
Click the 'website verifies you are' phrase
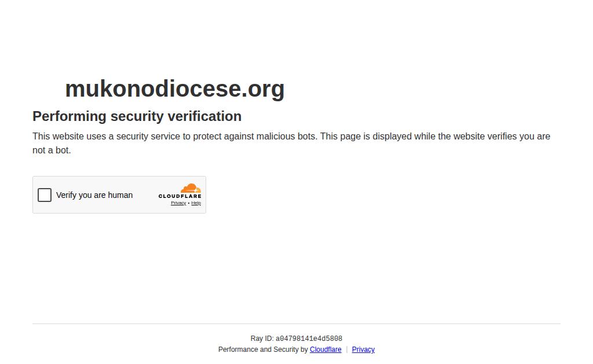pos(502,137)
